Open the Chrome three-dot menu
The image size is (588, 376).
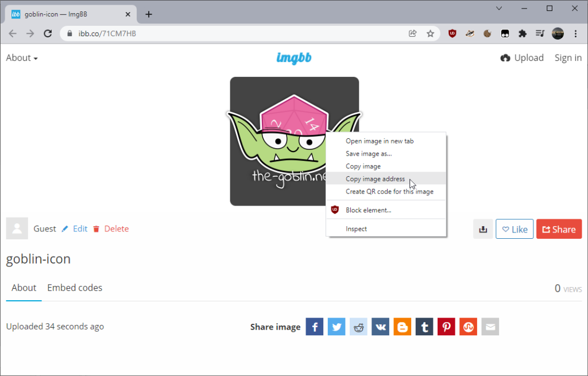pyautogui.click(x=575, y=33)
